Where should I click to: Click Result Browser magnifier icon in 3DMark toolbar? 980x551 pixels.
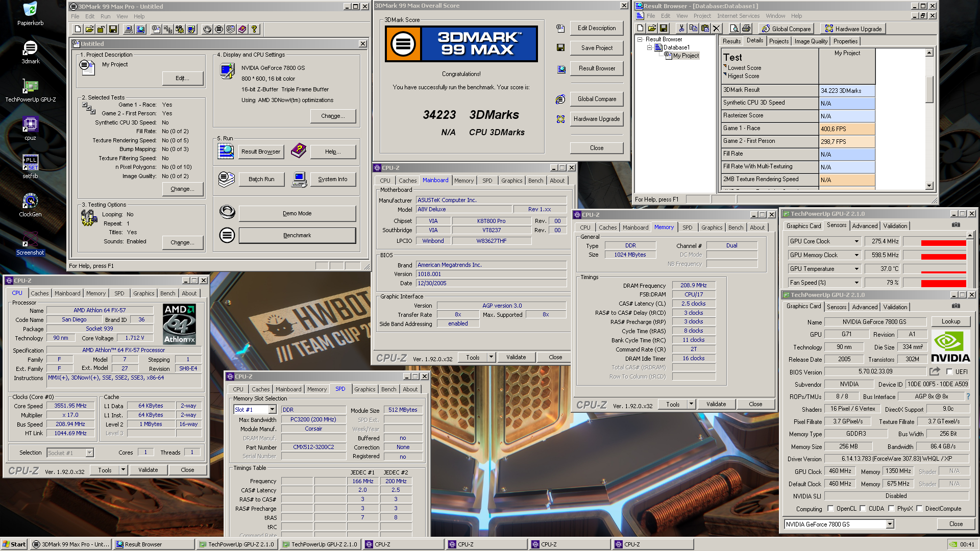click(x=140, y=29)
